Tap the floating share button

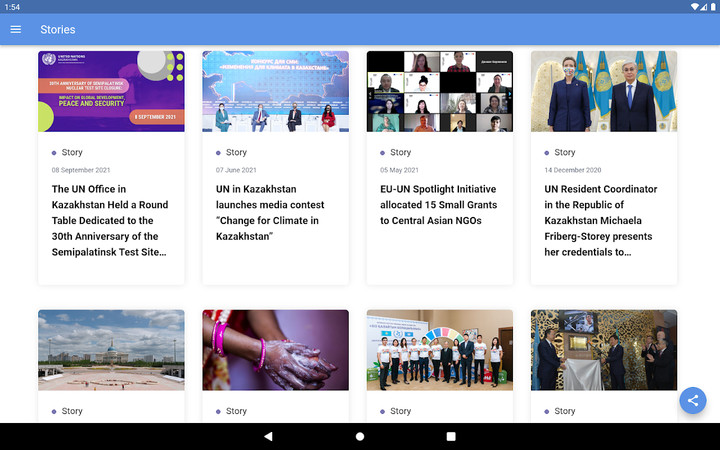pyautogui.click(x=692, y=400)
